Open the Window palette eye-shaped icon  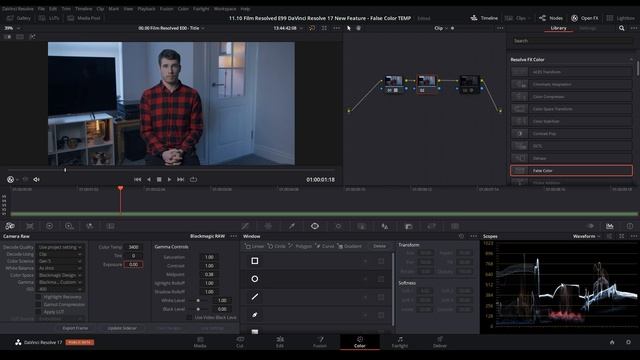tap(315, 226)
